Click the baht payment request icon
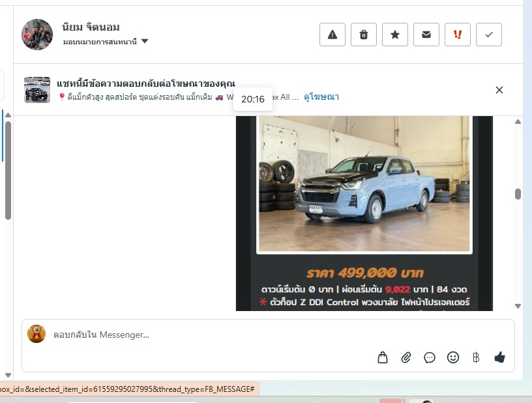This screenshot has height=403, width=532. tap(476, 357)
